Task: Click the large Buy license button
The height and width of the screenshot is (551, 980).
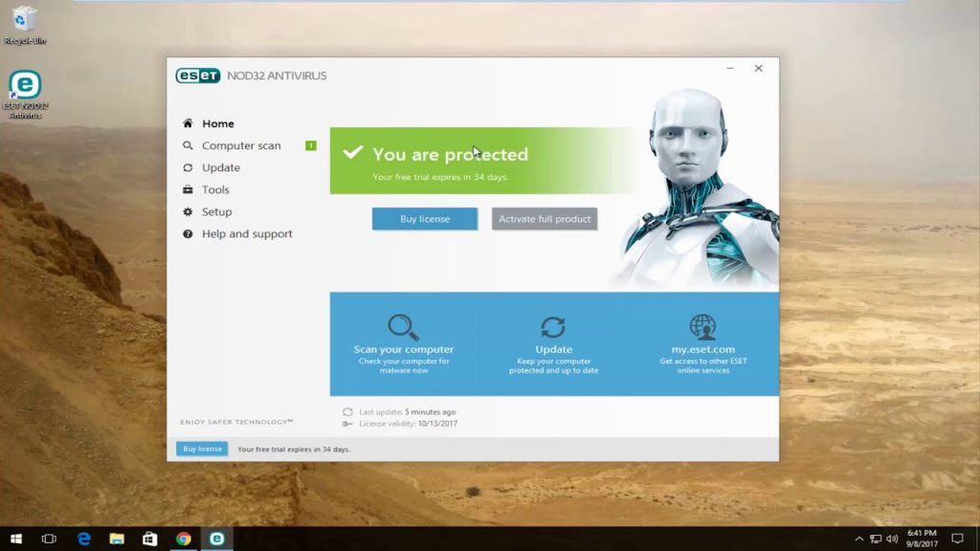Action: 425,219
